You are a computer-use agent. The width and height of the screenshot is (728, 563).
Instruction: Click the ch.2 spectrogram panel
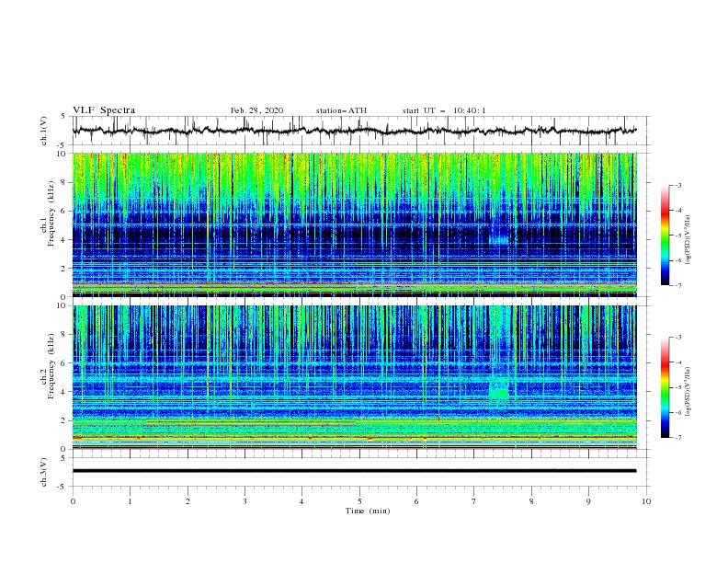(354, 377)
